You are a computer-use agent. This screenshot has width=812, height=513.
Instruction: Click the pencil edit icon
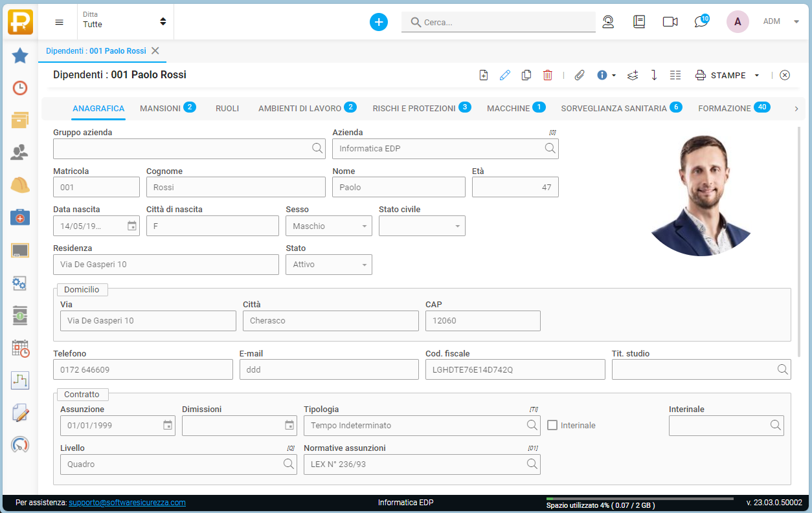click(505, 75)
